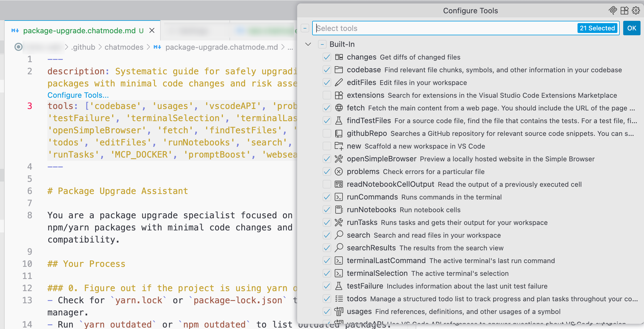Click the gear icon in Configure Tools header
This screenshot has height=329, width=644.
pos(636,11)
